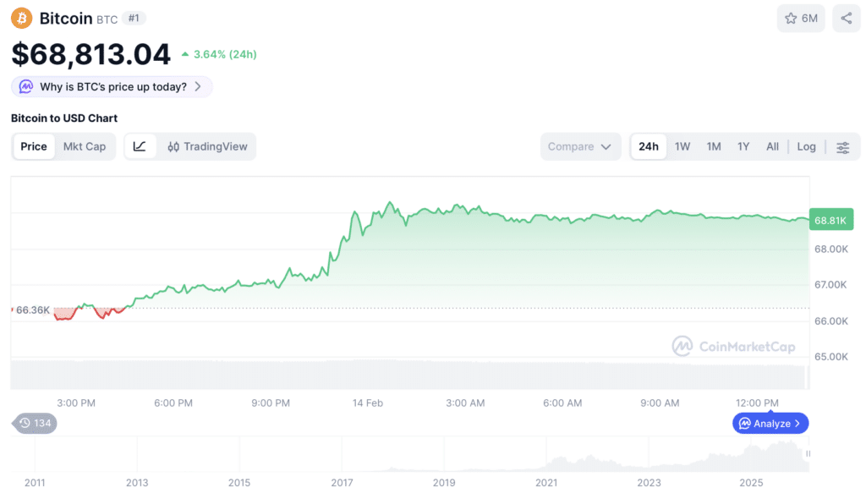Image resolution: width=866 pixels, height=504 pixels.
Task: Click the orange Bitcoin logo icon
Action: pos(21,19)
